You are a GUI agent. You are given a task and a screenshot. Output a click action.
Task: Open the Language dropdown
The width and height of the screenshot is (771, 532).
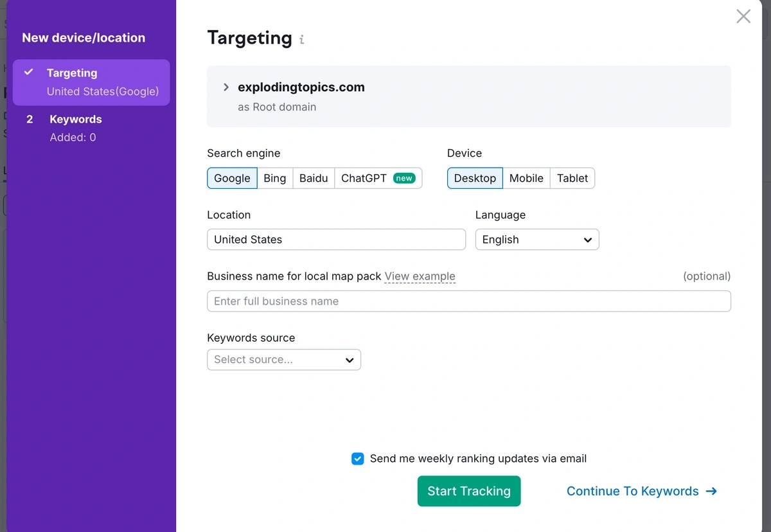click(536, 240)
